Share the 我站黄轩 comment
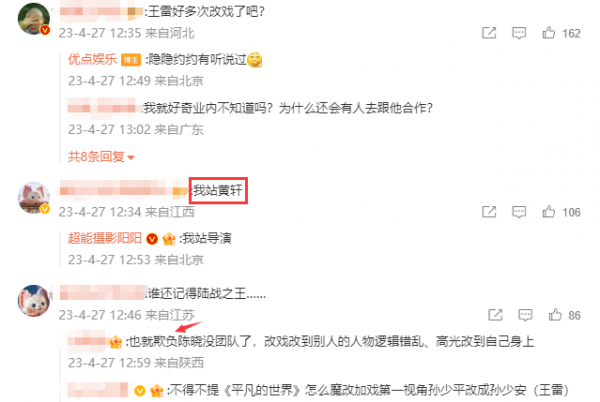The width and height of the screenshot is (600, 402). [x=489, y=212]
